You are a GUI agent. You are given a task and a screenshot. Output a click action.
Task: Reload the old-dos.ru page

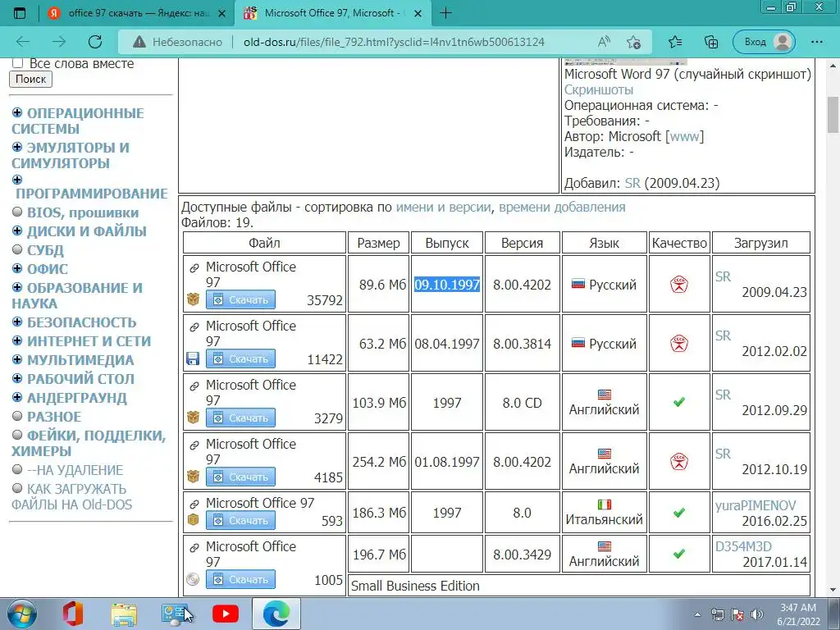coord(95,42)
